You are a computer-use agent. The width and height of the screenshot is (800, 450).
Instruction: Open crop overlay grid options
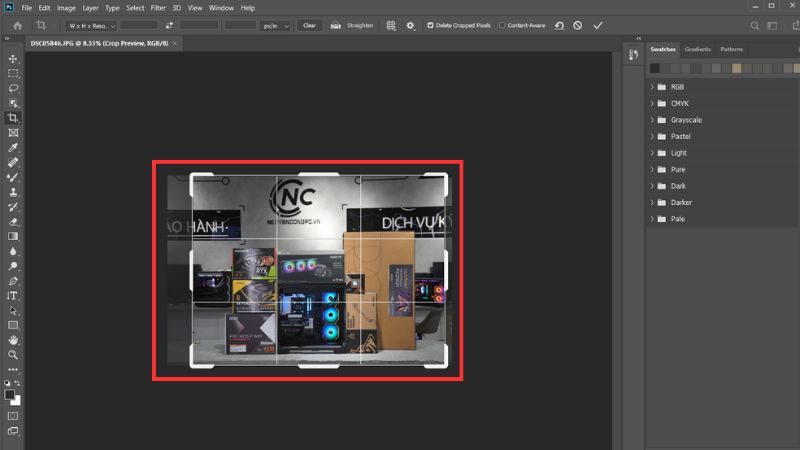click(x=391, y=25)
